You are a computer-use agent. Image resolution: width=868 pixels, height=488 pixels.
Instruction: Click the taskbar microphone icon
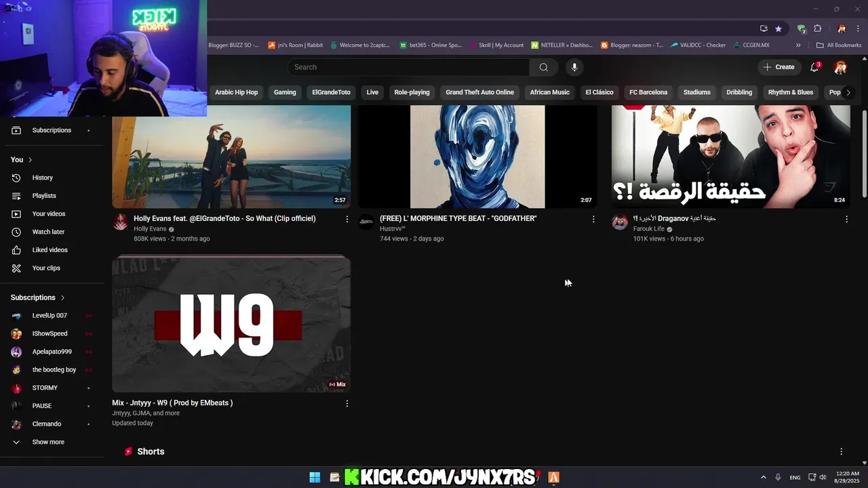(x=778, y=477)
